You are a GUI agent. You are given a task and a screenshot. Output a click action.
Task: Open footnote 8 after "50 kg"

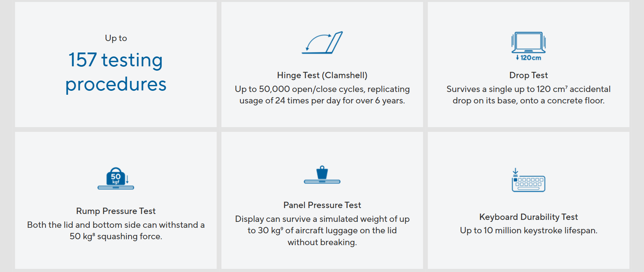pyautogui.click(x=94, y=234)
